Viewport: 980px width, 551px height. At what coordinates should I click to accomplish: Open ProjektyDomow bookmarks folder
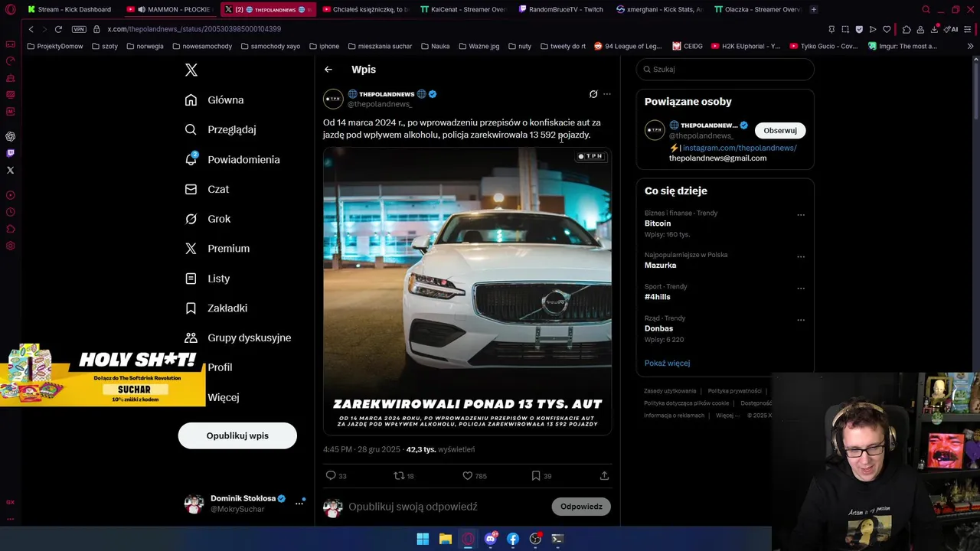(55, 46)
